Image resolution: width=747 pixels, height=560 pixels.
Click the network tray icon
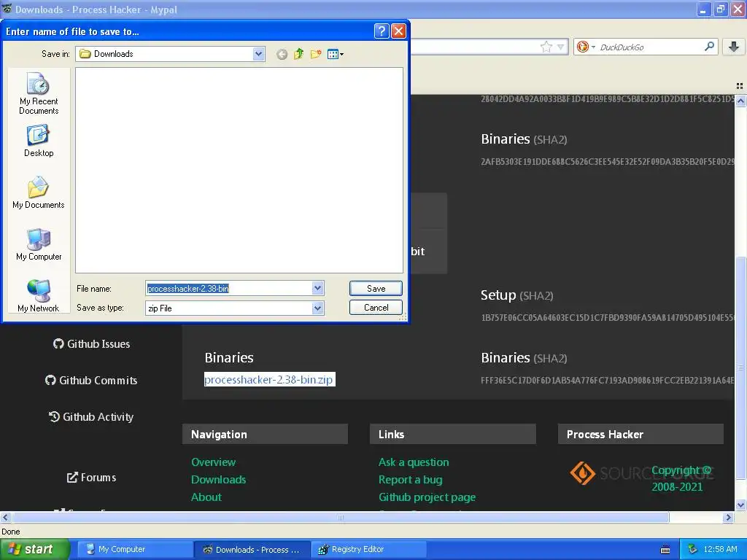coord(692,549)
